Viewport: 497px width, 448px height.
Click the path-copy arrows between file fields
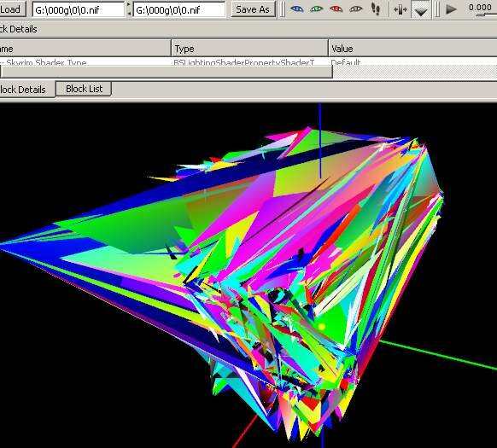pos(129,9)
